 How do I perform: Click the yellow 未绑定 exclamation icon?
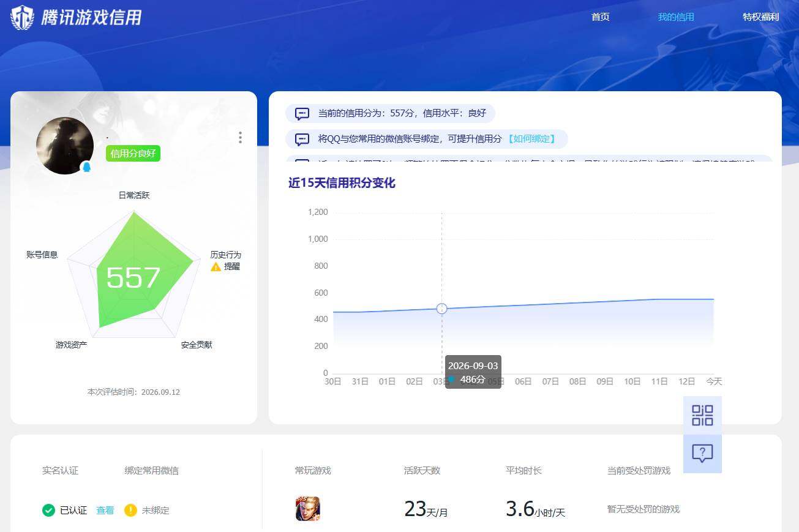point(130,510)
